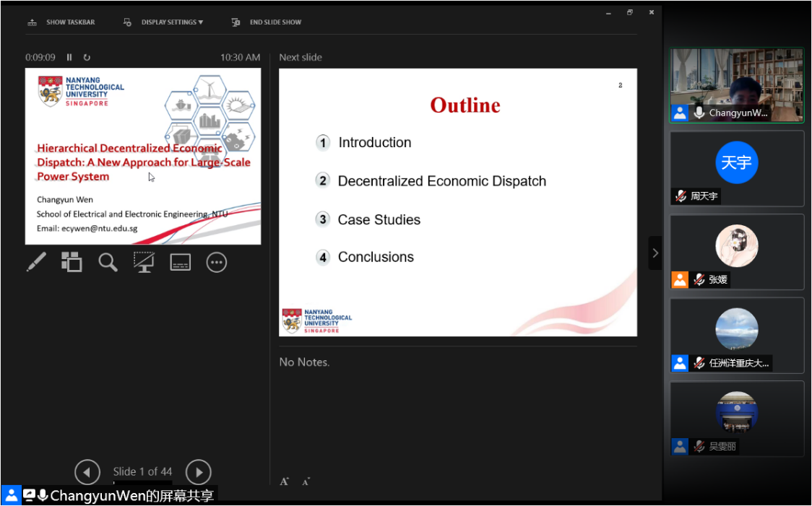The width and height of the screenshot is (812, 506).
Task: Collapse the participant video panel chevron
Action: coord(655,253)
